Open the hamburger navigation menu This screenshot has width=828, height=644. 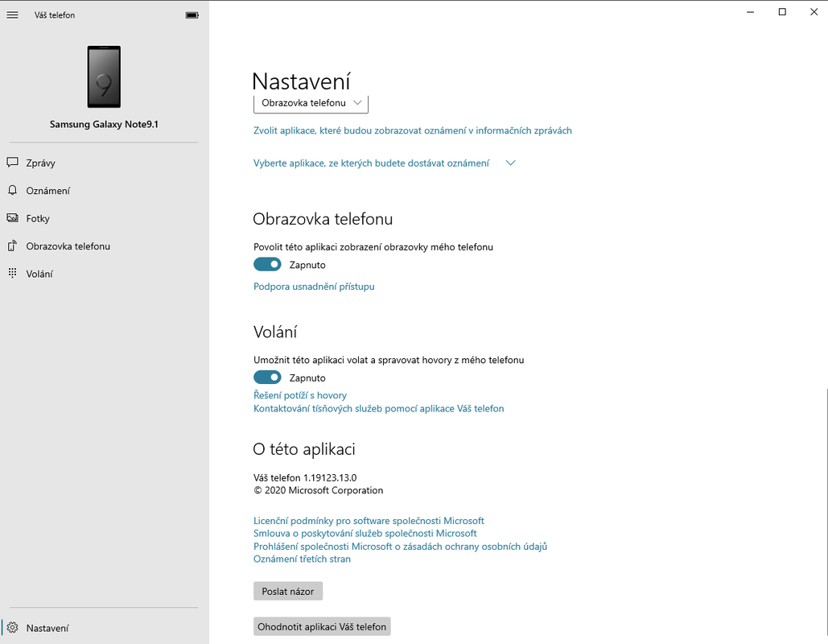click(12, 15)
